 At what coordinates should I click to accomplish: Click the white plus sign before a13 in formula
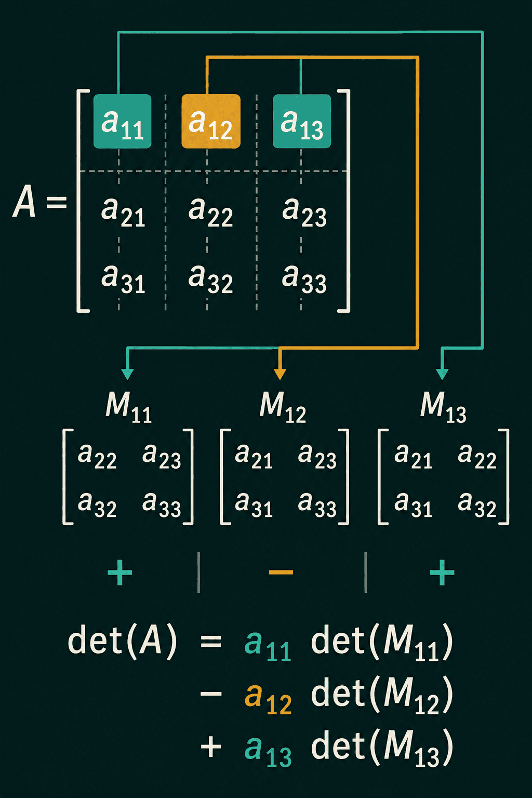coord(211,747)
